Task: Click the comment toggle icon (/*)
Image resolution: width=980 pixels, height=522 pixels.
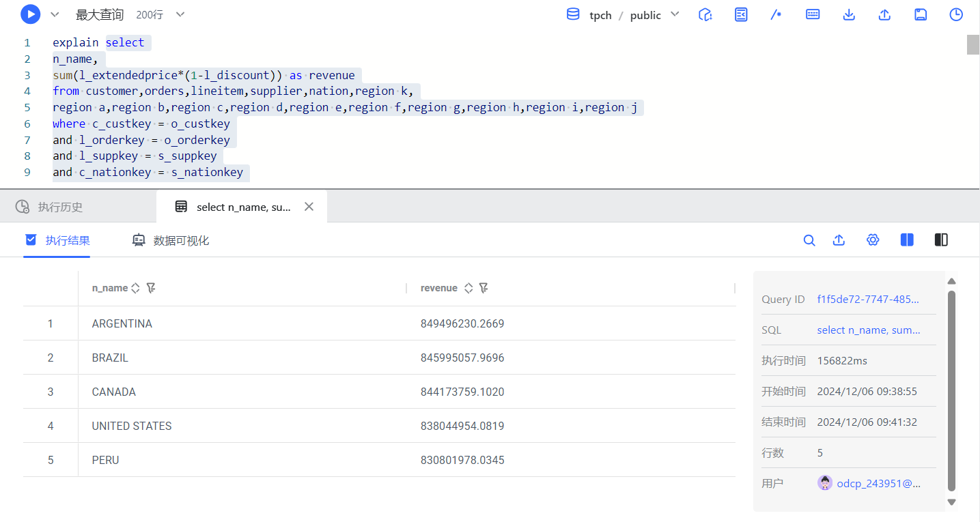Action: point(776,14)
